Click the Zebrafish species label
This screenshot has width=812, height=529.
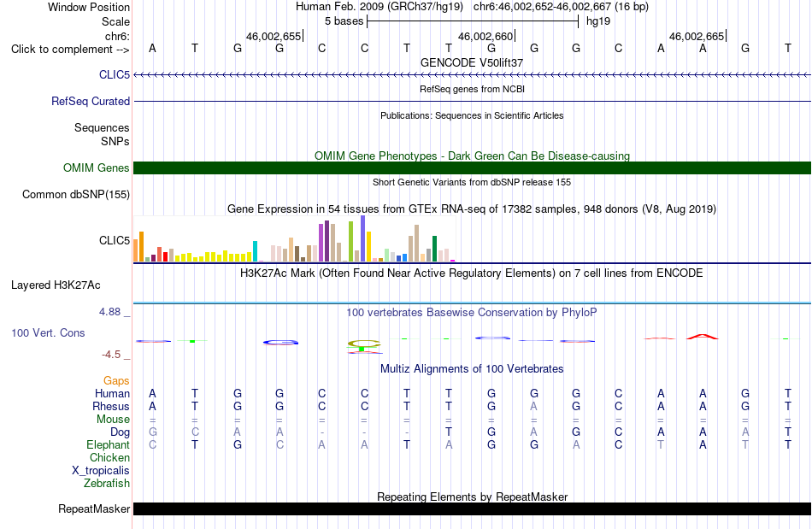coord(107,483)
